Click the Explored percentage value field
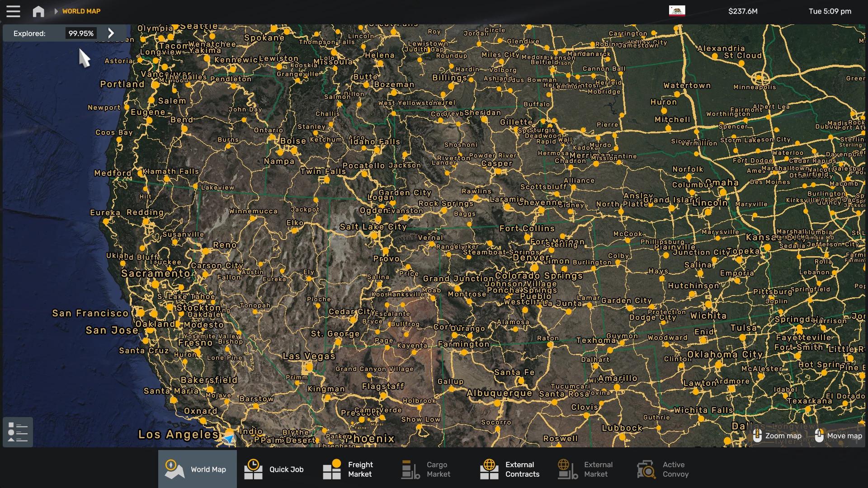Screen dimensions: 868x488 pos(81,33)
